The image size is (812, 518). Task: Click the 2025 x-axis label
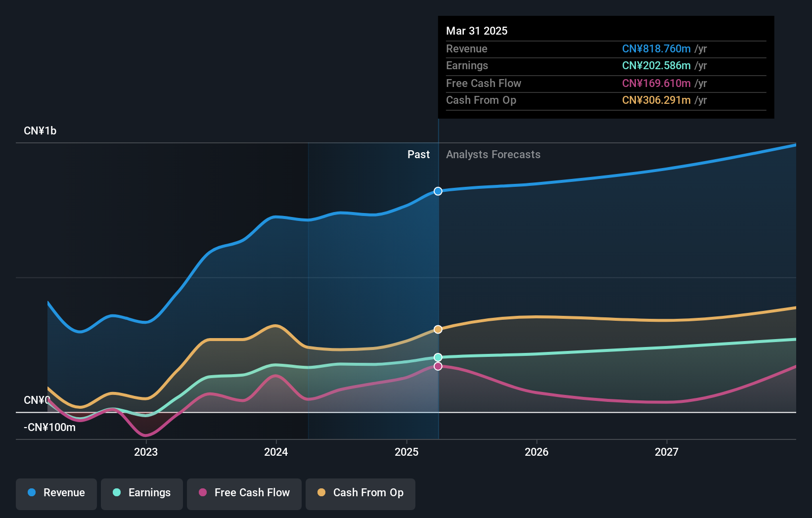coord(406,452)
